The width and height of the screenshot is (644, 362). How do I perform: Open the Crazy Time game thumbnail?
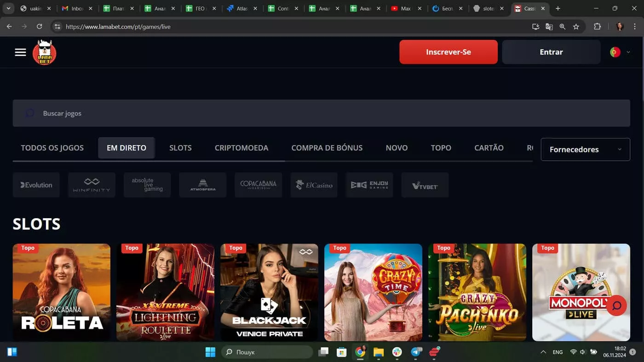373,292
